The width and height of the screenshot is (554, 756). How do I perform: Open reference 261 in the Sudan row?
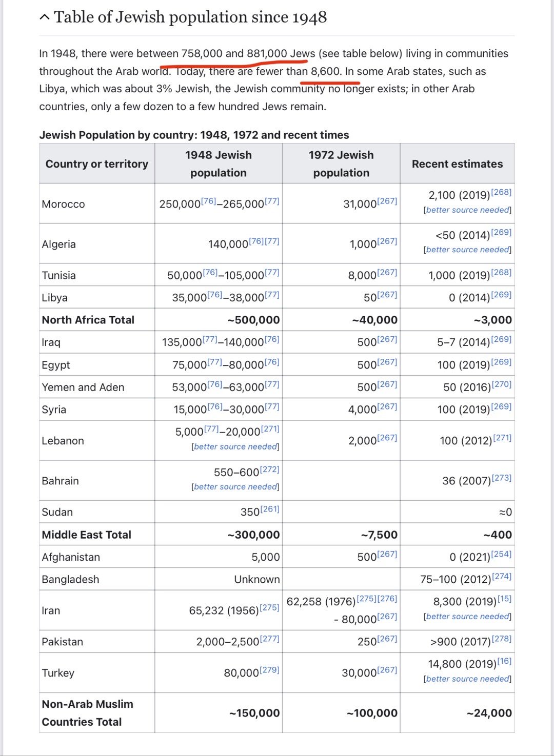click(x=269, y=509)
